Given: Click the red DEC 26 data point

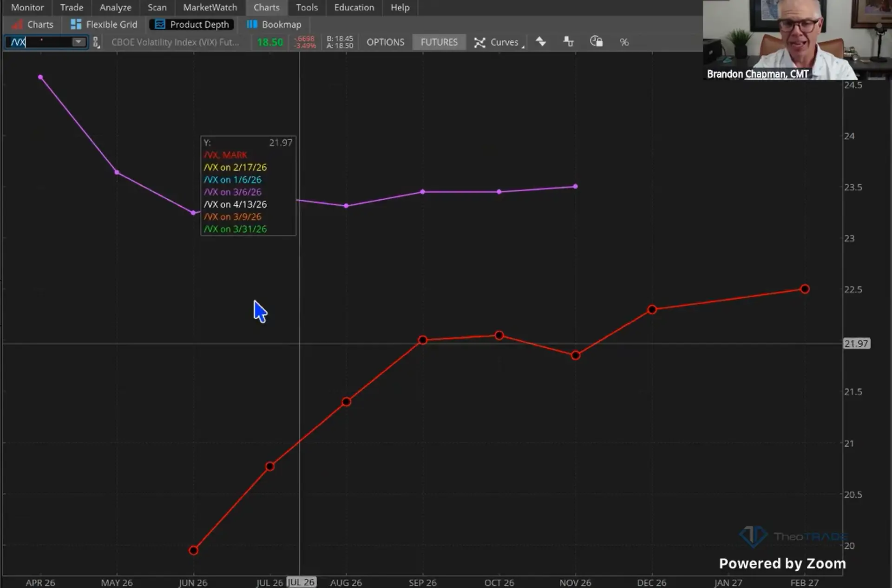Looking at the screenshot, I should [652, 309].
